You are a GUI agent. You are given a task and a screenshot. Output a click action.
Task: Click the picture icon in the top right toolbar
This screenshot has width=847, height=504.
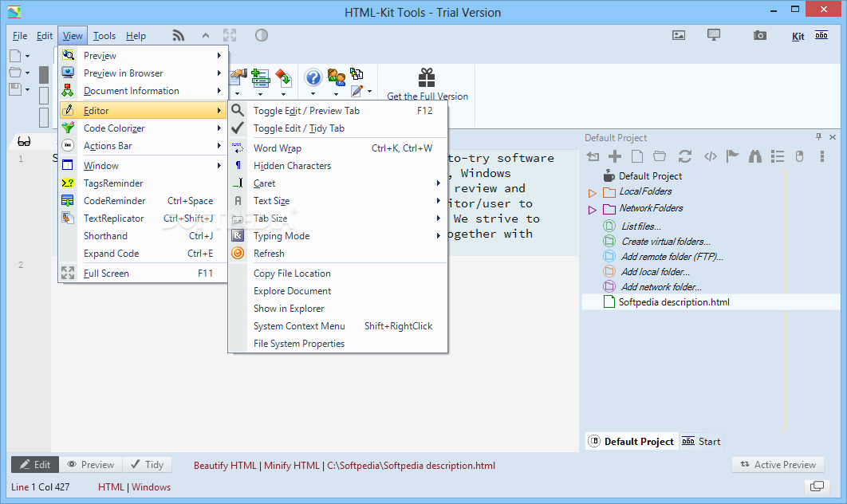click(679, 36)
